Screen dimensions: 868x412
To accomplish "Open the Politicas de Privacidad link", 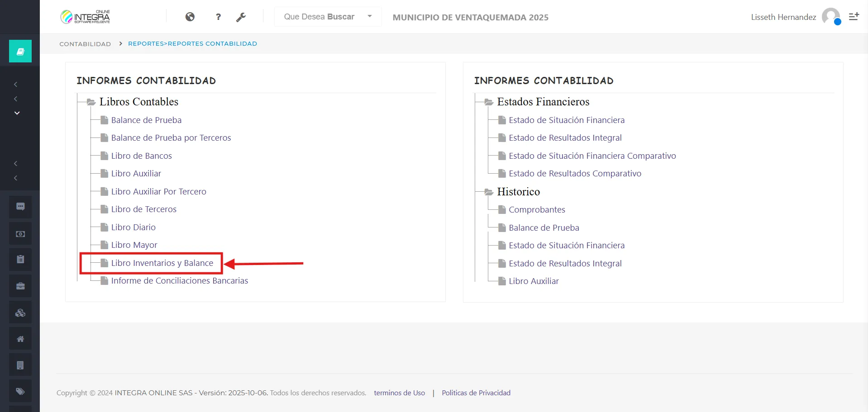I will 476,393.
